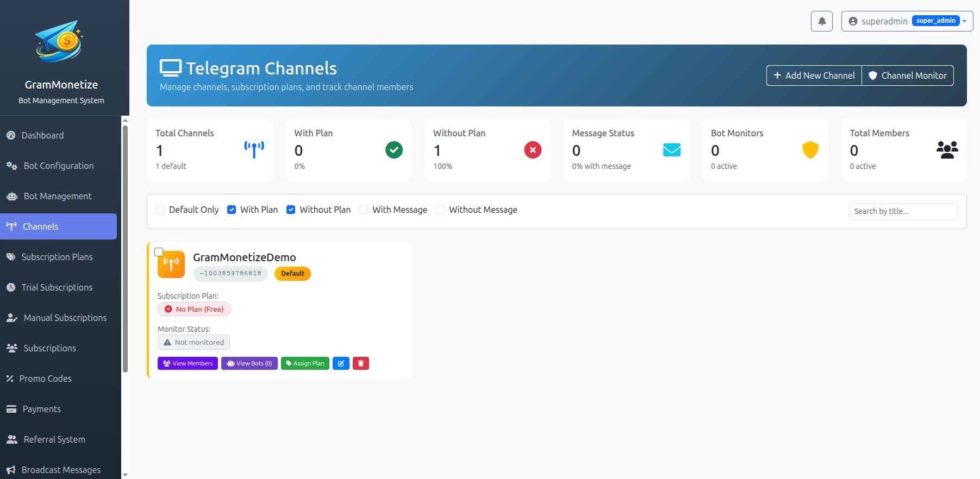980x479 pixels.
Task: Open Manual Subscriptions in the sidebar
Action: tap(59, 318)
